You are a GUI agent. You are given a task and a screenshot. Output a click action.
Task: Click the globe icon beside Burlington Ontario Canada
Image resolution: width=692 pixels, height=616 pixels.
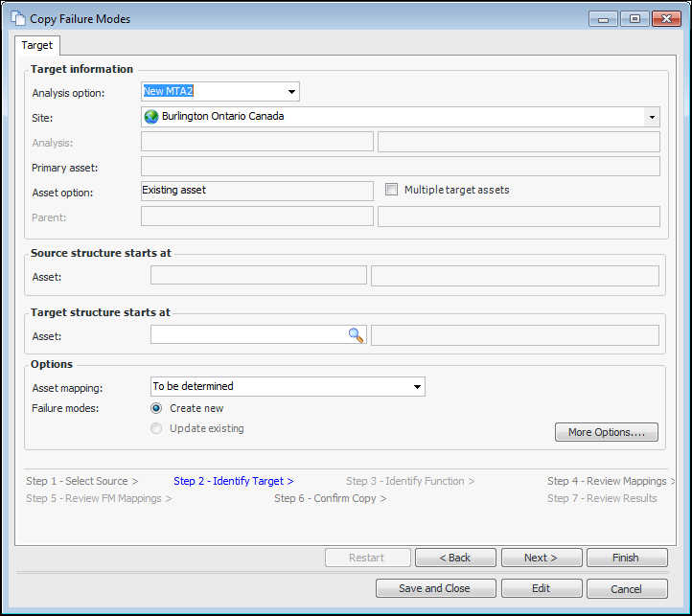151,117
